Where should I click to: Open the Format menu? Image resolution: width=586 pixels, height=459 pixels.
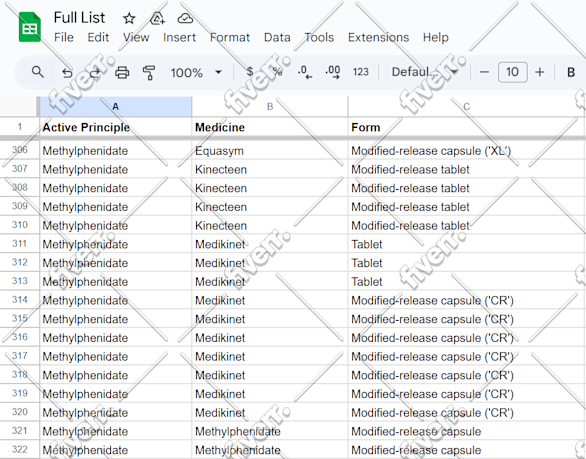pyautogui.click(x=230, y=37)
